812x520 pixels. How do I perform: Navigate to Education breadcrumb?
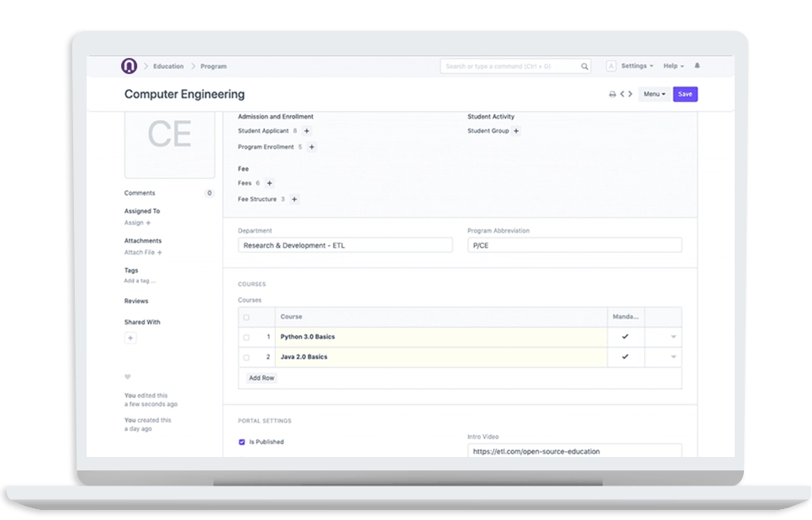(x=168, y=66)
